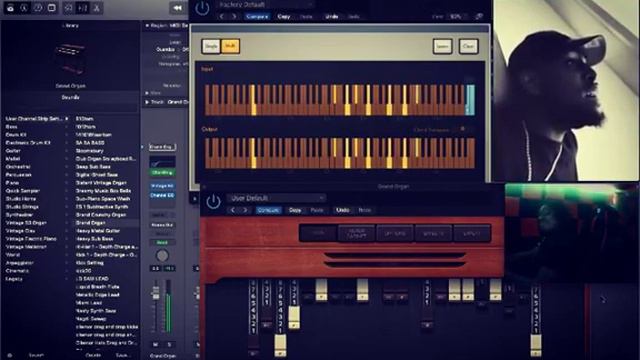640x360 pixels.
Task: Open the Channel EQ effect slot
Action: (x=162, y=196)
